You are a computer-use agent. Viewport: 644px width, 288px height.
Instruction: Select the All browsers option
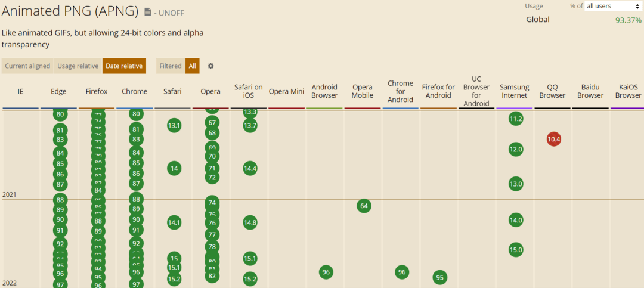[193, 66]
